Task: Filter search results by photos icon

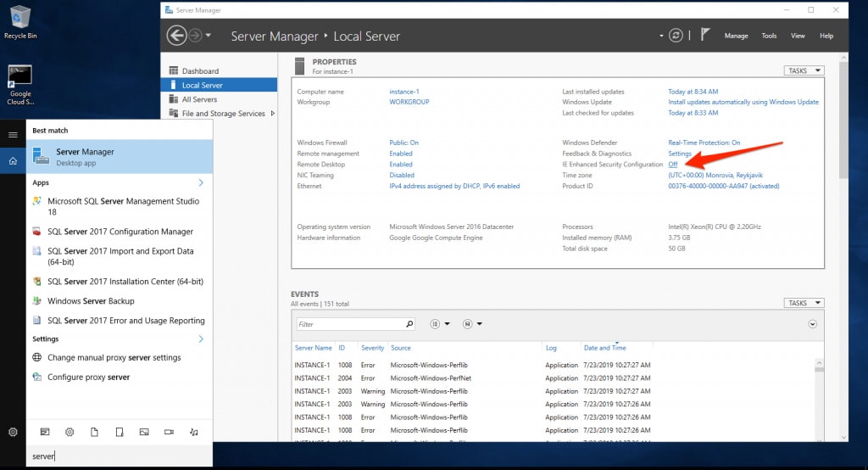Action: pos(144,432)
